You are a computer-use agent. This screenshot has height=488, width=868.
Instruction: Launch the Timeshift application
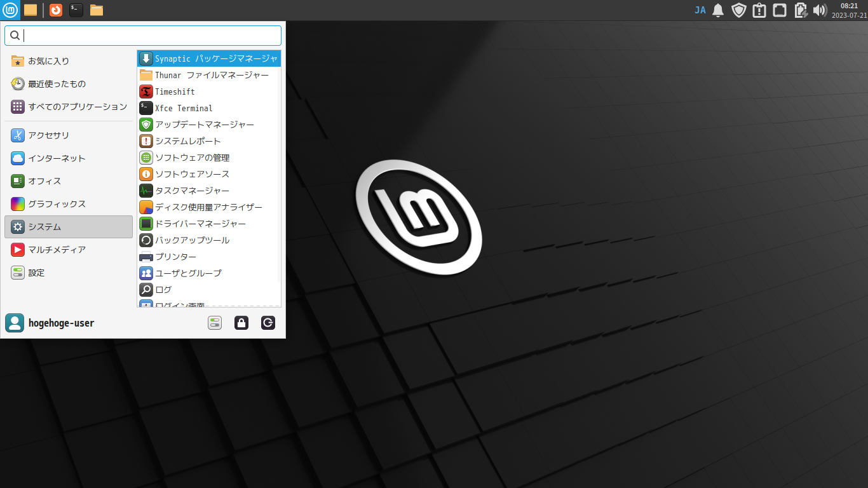coord(209,91)
